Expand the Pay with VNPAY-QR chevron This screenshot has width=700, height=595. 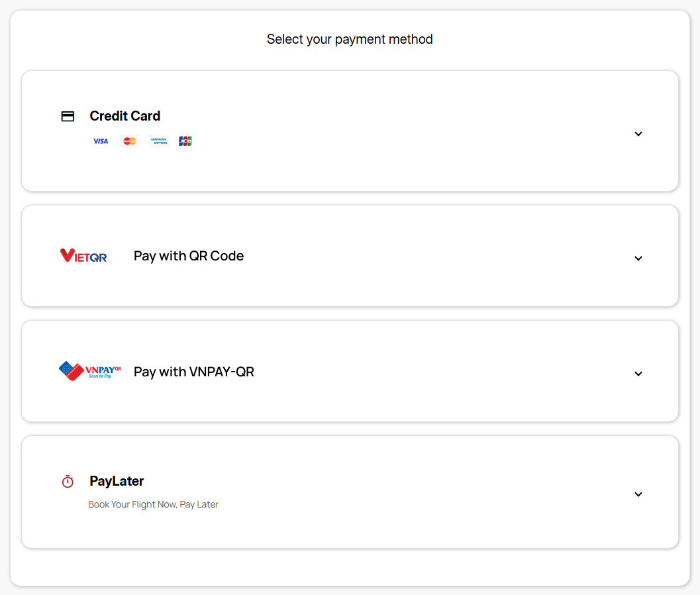[x=638, y=374]
